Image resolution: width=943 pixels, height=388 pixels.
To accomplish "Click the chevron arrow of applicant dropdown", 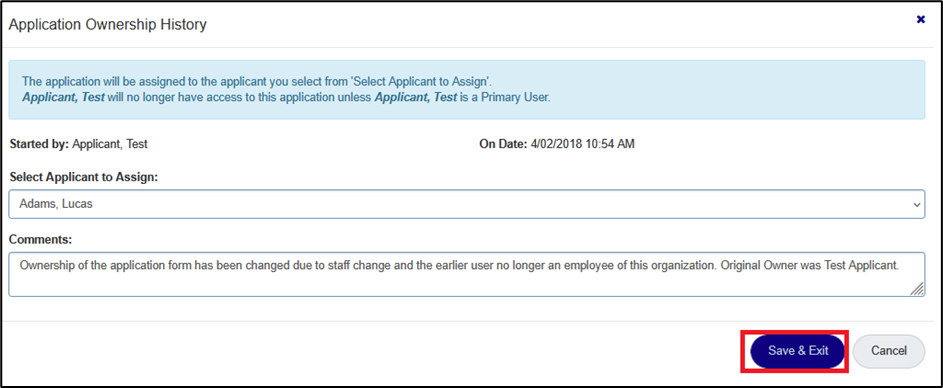I will [x=917, y=205].
